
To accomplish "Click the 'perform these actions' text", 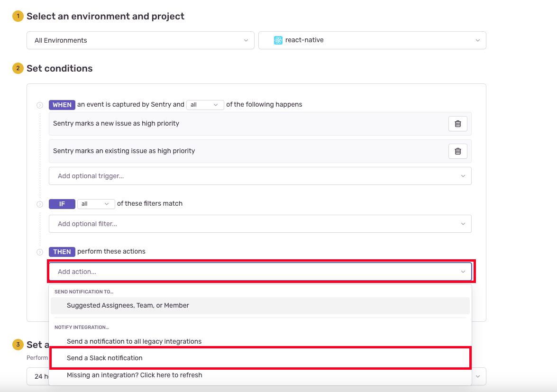I will click(x=111, y=251).
